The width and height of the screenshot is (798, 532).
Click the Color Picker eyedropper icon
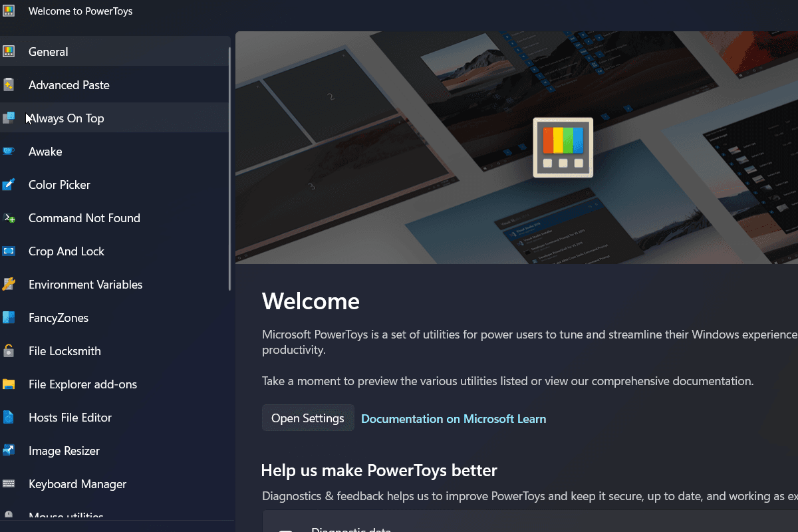tap(8, 184)
